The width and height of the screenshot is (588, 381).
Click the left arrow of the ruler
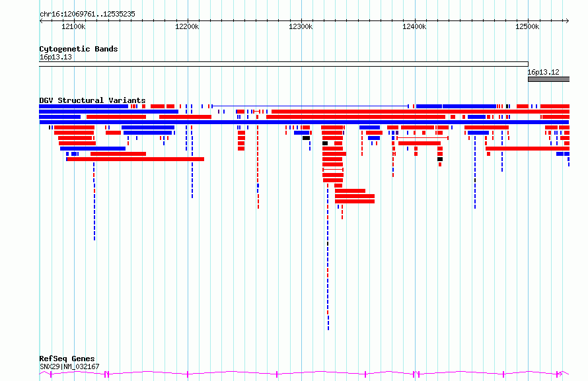(x=41, y=20)
